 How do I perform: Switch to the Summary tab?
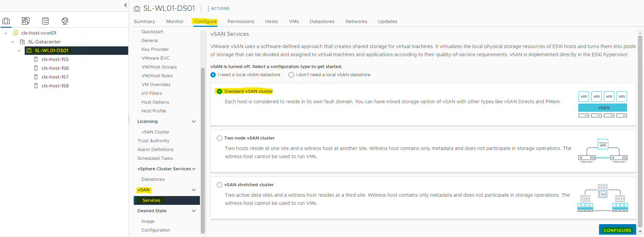coord(144,21)
